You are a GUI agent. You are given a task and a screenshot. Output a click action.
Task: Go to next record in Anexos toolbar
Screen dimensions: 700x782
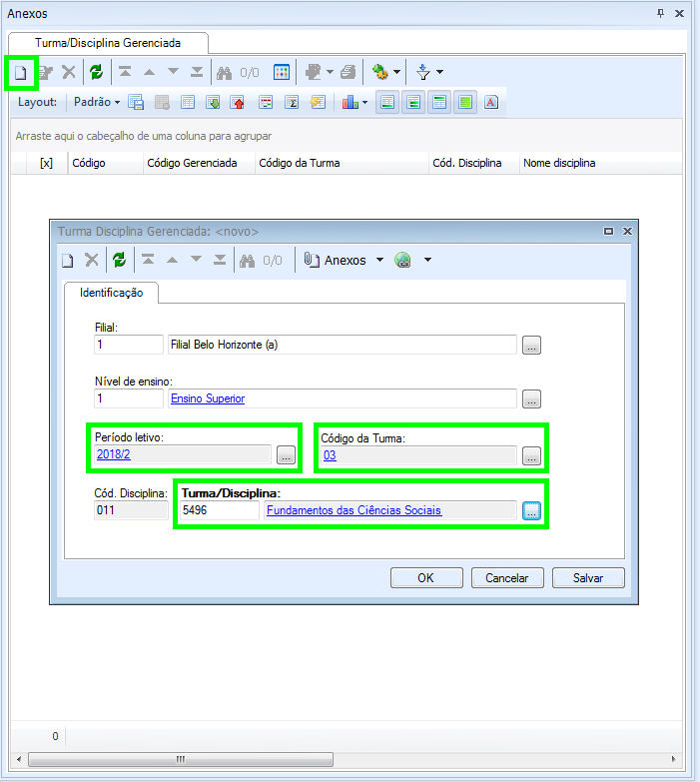(173, 71)
